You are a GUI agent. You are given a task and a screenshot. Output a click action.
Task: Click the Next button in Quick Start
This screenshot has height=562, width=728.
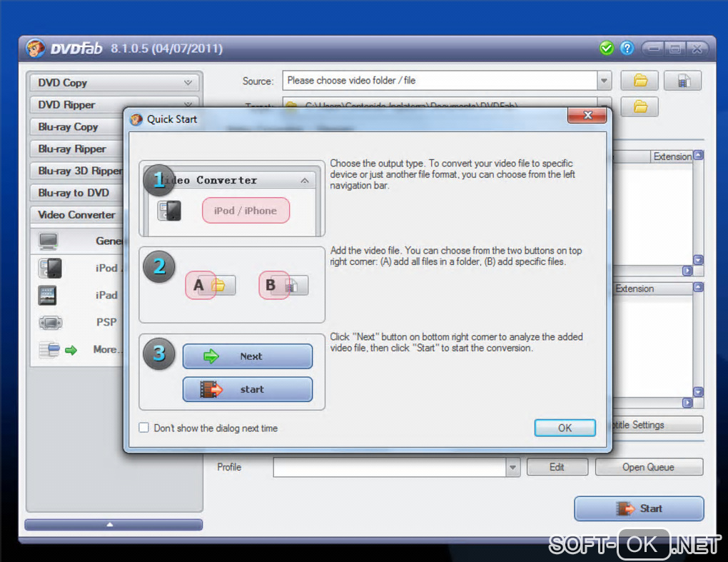[x=248, y=356]
